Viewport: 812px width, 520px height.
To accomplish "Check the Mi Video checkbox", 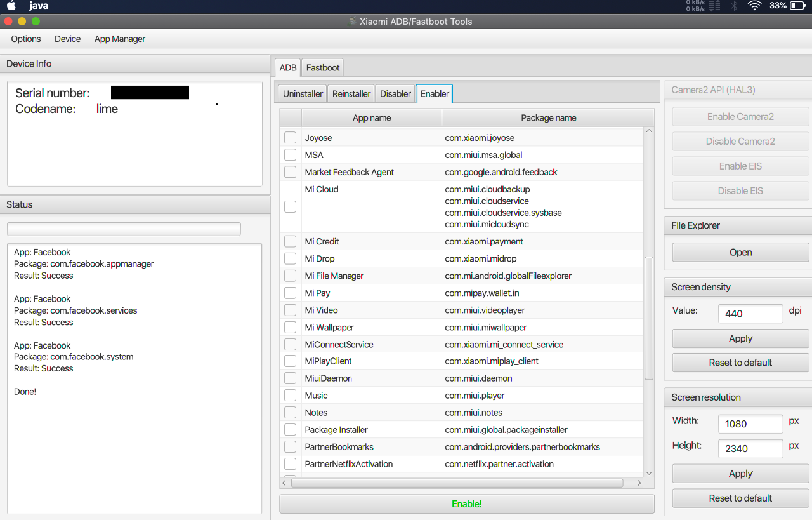I will [290, 310].
